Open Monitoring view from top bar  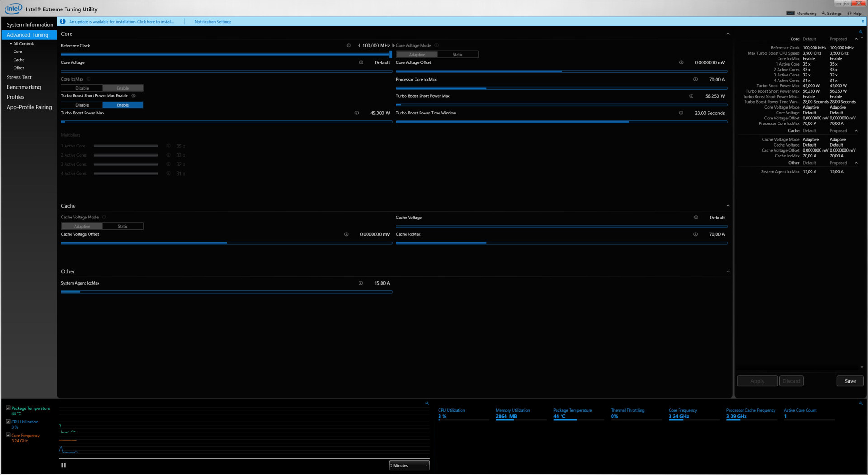click(x=802, y=14)
